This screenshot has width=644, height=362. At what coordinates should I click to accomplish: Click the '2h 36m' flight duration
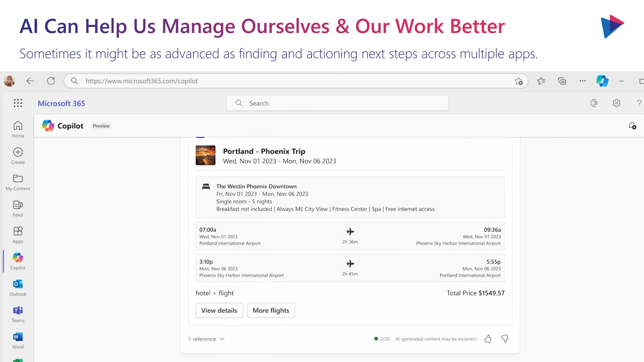[350, 242]
